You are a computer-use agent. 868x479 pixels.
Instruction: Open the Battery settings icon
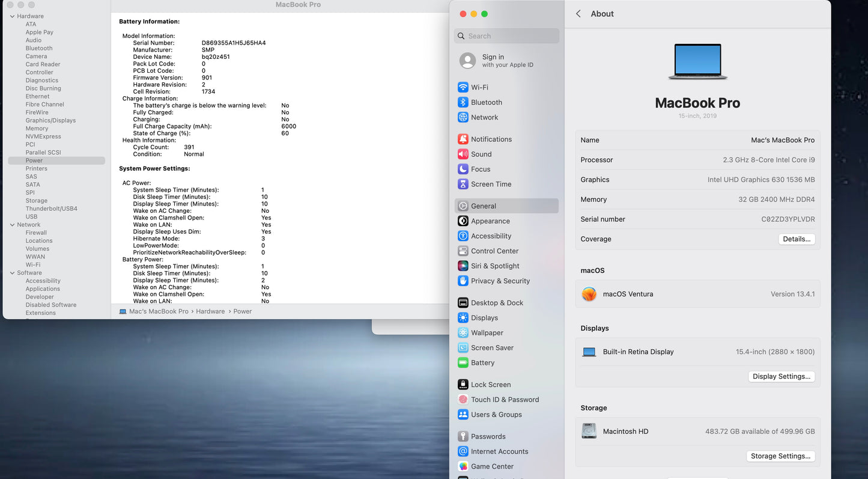pyautogui.click(x=463, y=362)
